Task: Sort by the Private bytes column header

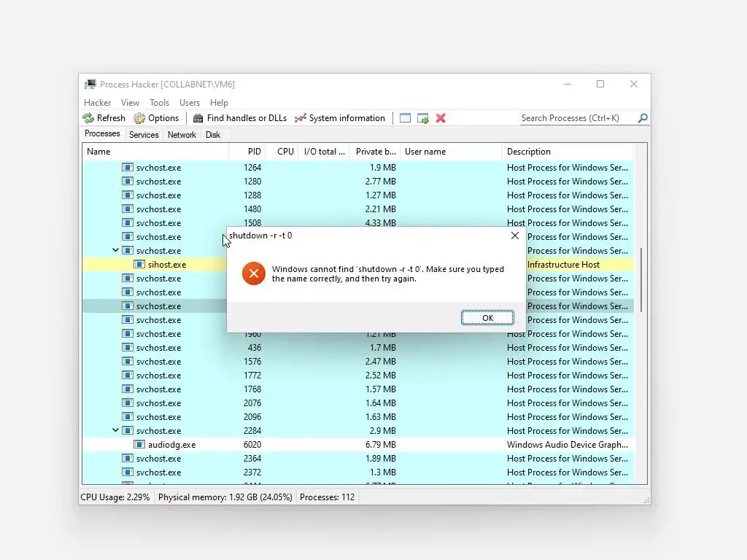Action: (x=375, y=152)
